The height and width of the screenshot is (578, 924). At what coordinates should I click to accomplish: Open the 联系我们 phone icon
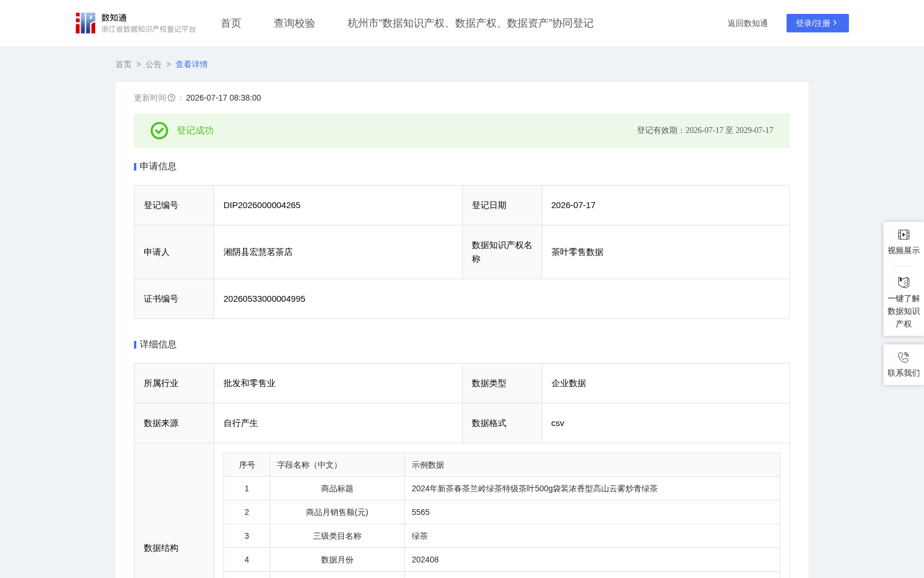(x=904, y=357)
